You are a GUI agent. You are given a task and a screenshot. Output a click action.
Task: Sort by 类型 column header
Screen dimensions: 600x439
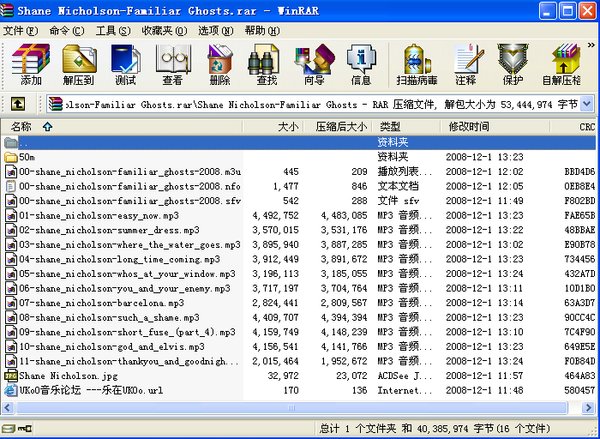point(406,127)
